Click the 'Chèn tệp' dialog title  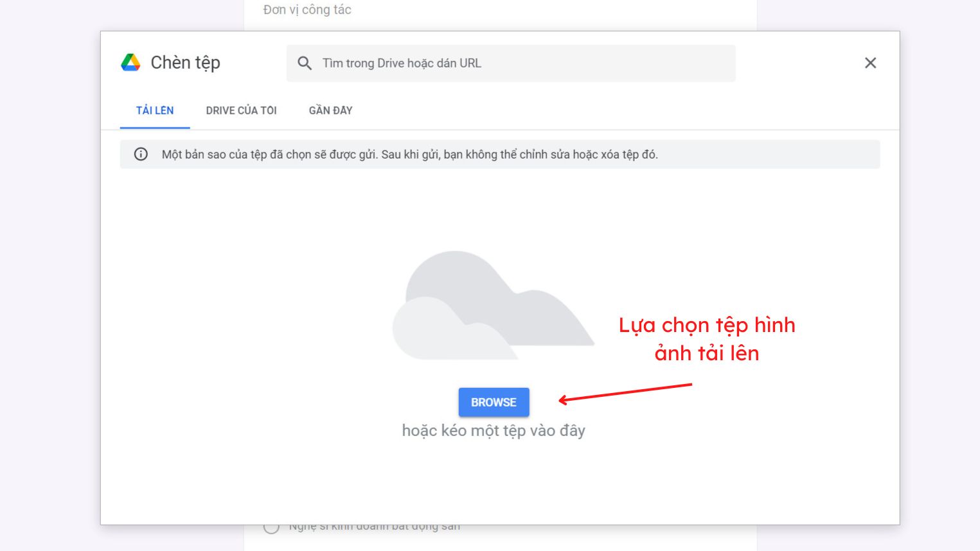186,62
